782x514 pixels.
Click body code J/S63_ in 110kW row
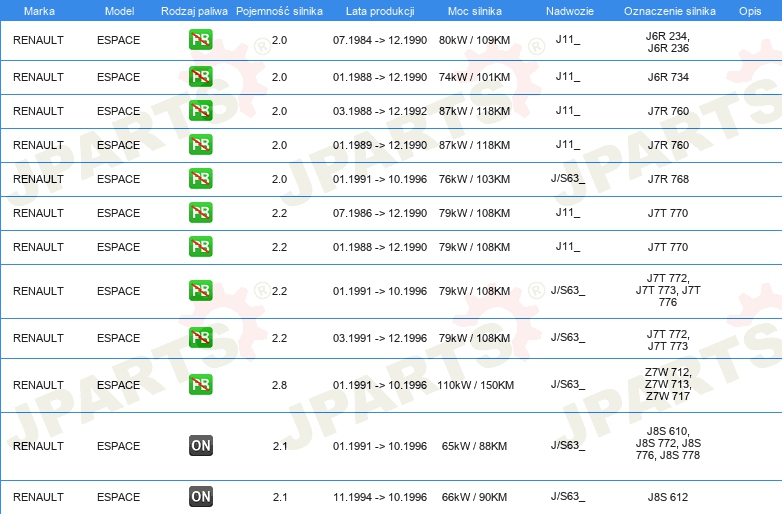tap(568, 384)
